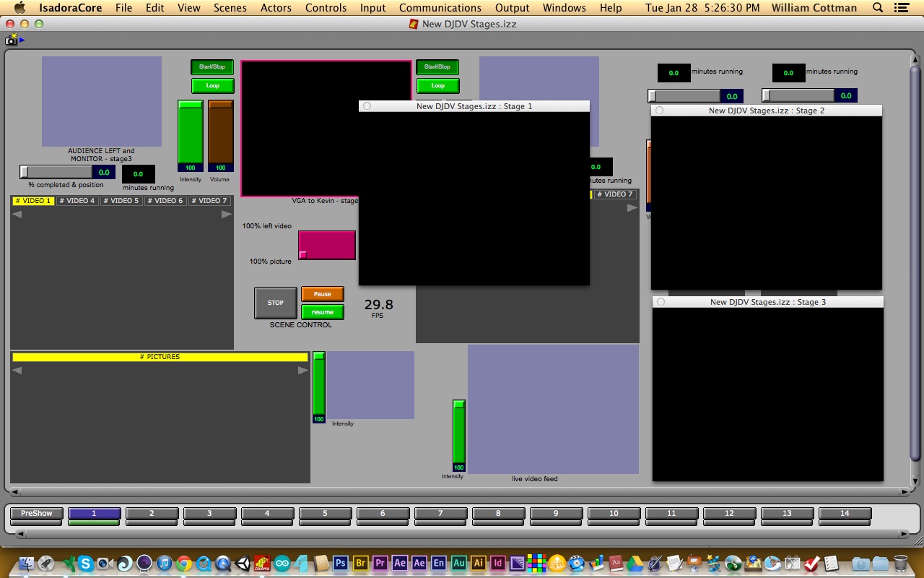
Task: Open Isadora from the dock
Action: tap(262, 563)
